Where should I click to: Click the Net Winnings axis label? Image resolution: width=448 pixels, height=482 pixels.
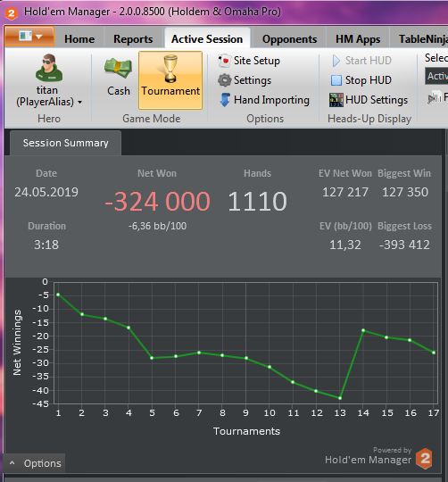click(17, 343)
